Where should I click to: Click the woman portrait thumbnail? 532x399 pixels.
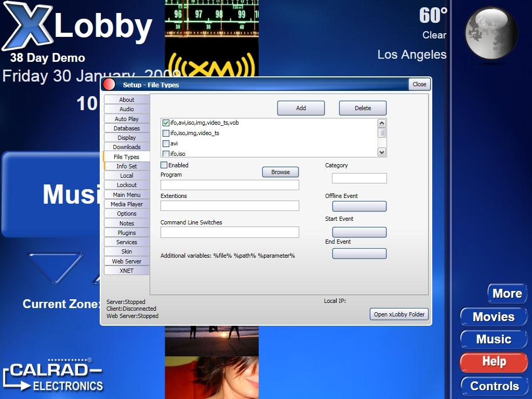212,378
